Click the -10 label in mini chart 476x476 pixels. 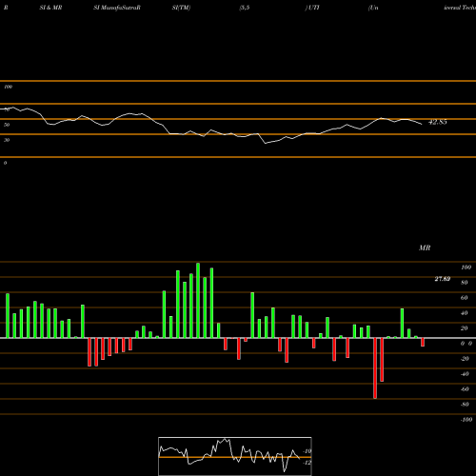coord(307,451)
